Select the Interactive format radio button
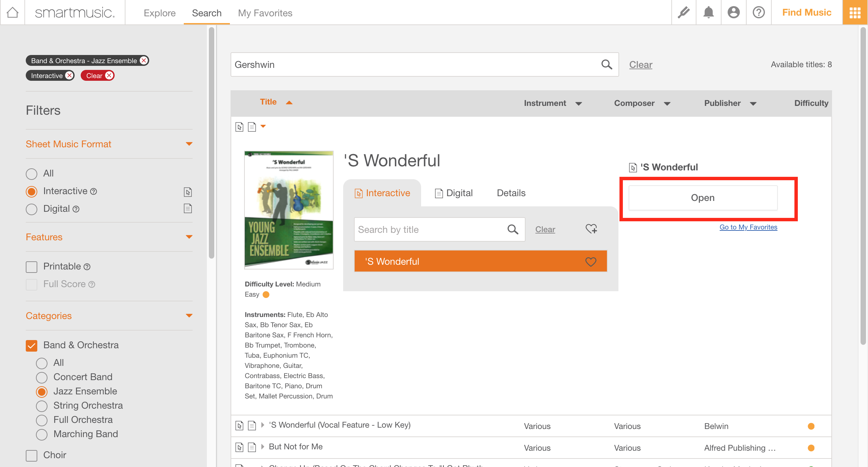The height and width of the screenshot is (467, 868). (32, 191)
